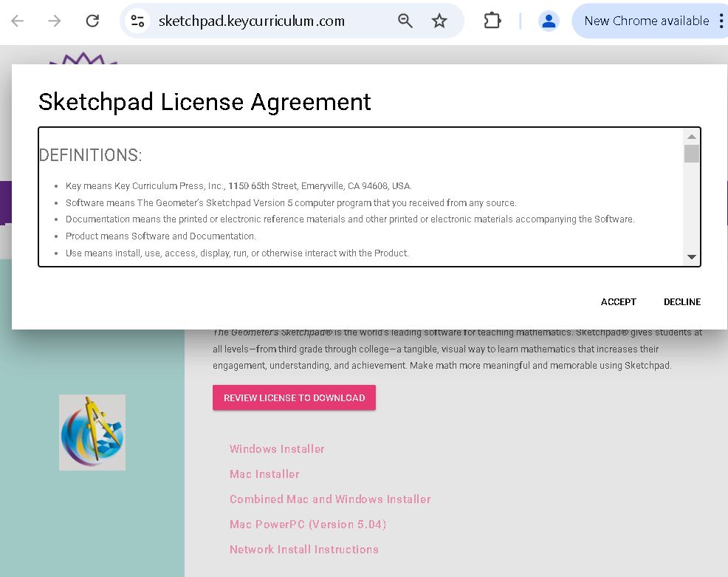
Task: Click the Sketchpad compass logo thumbnail
Action: coord(92,432)
